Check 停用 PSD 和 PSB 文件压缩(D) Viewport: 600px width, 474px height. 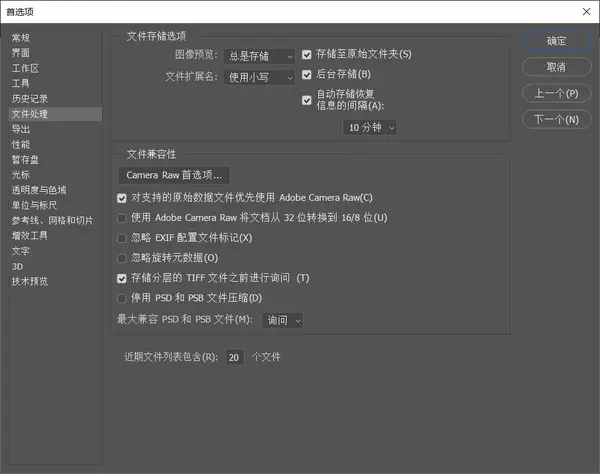[x=122, y=298]
